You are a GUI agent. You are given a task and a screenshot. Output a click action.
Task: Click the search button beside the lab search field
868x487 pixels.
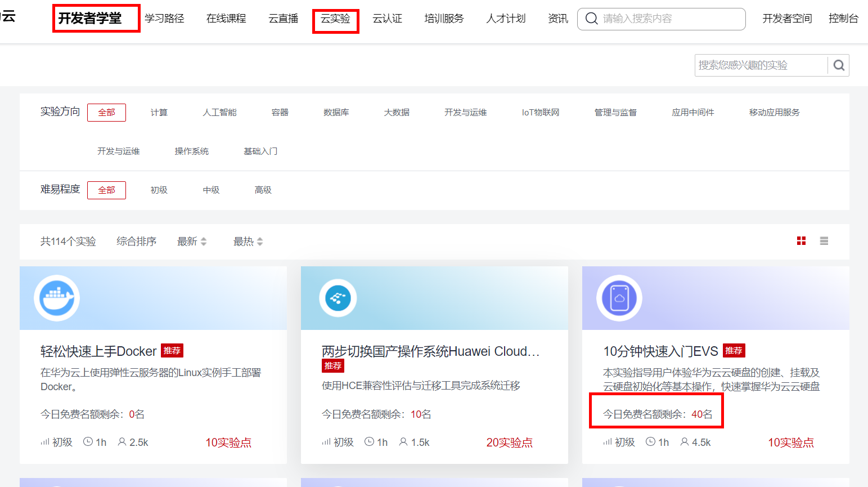(x=839, y=65)
